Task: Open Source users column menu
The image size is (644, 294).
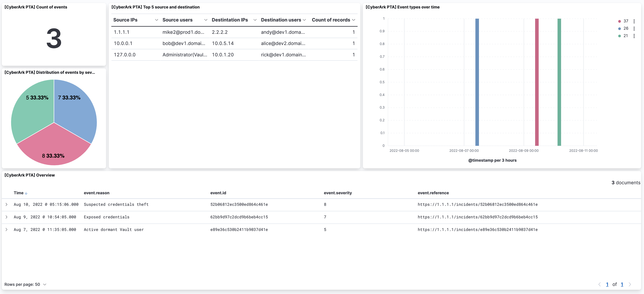Action: pos(206,20)
